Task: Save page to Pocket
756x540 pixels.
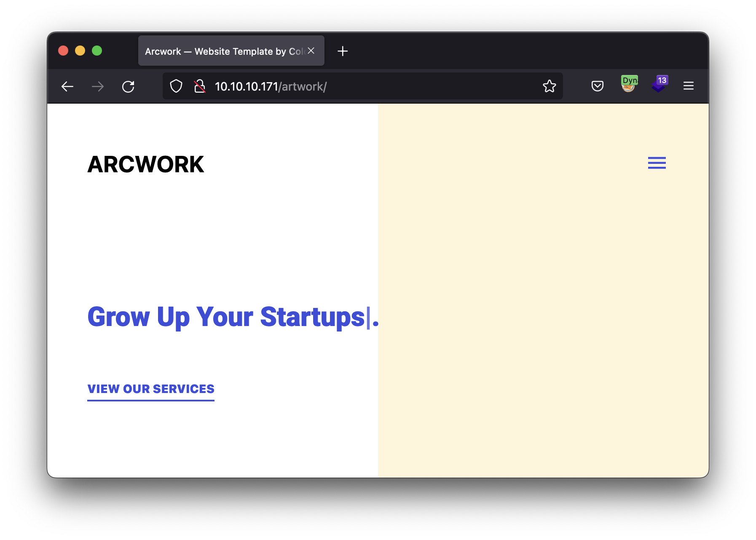Action: (598, 86)
